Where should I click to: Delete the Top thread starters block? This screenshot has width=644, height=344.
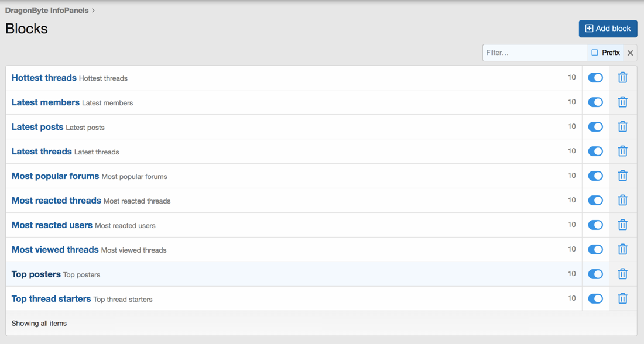pos(622,299)
